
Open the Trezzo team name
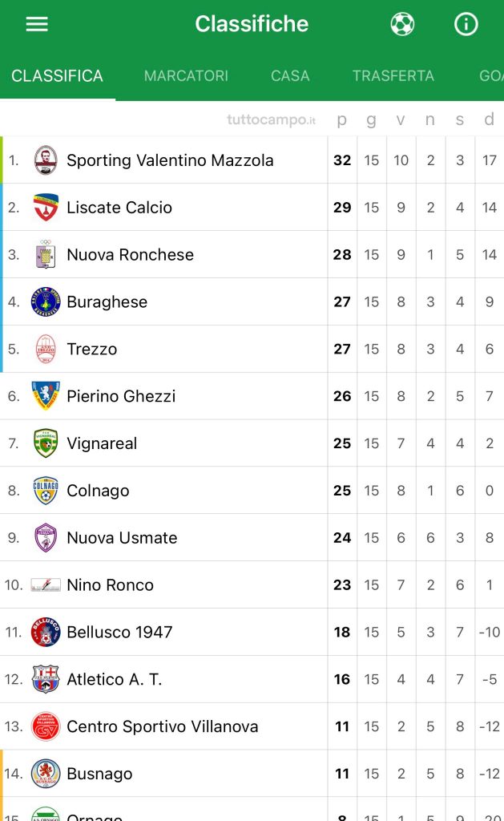(92, 350)
